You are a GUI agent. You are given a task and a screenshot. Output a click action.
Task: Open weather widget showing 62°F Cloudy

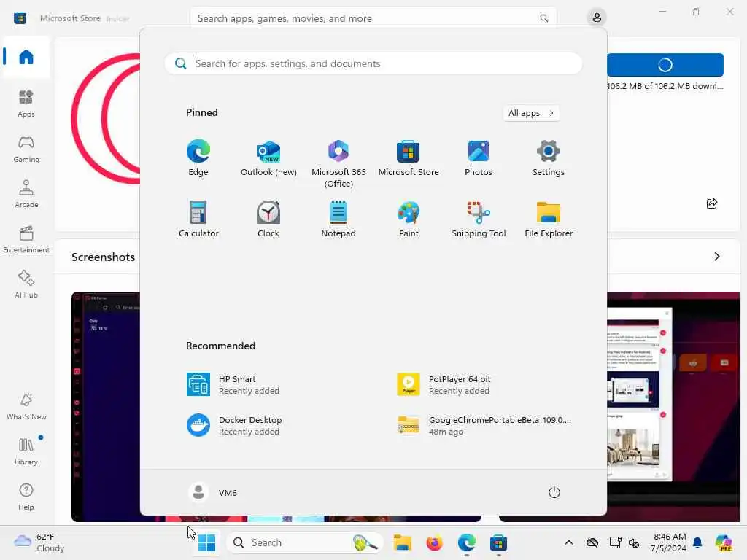(39, 542)
